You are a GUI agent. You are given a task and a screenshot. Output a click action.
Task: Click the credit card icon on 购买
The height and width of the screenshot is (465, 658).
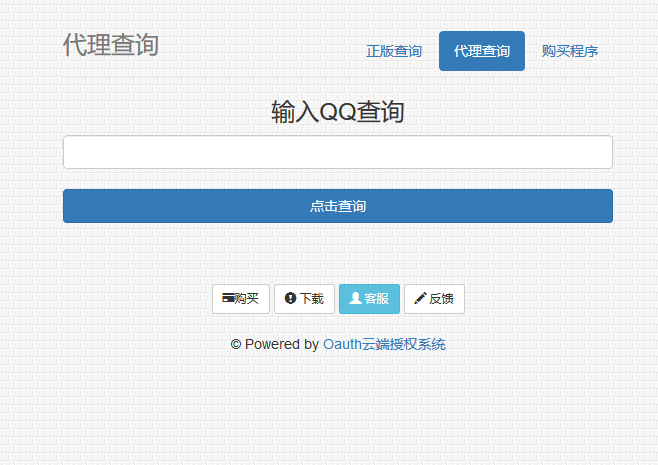(227, 298)
